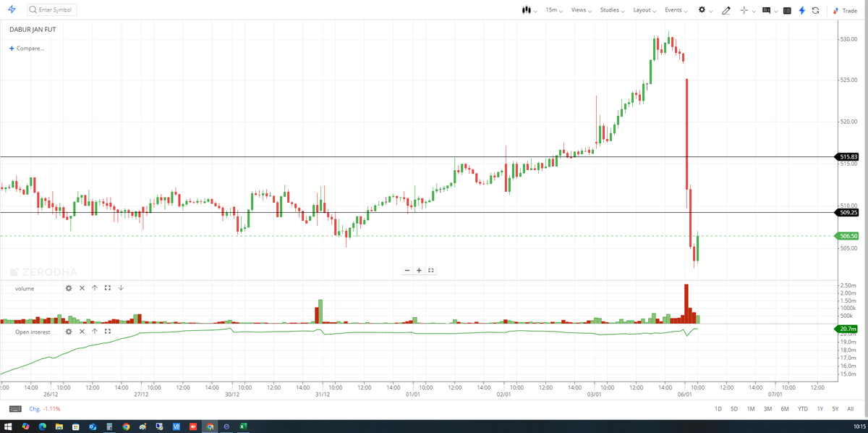Click the 20.7m open interest value label
Image resolution: width=868 pixels, height=433 pixels.
pos(848,329)
